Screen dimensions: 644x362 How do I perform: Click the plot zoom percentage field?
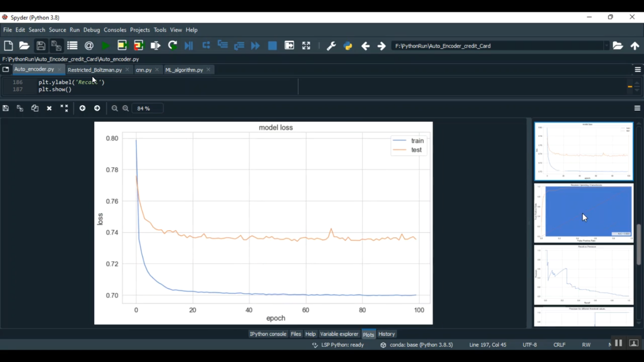pyautogui.click(x=147, y=109)
